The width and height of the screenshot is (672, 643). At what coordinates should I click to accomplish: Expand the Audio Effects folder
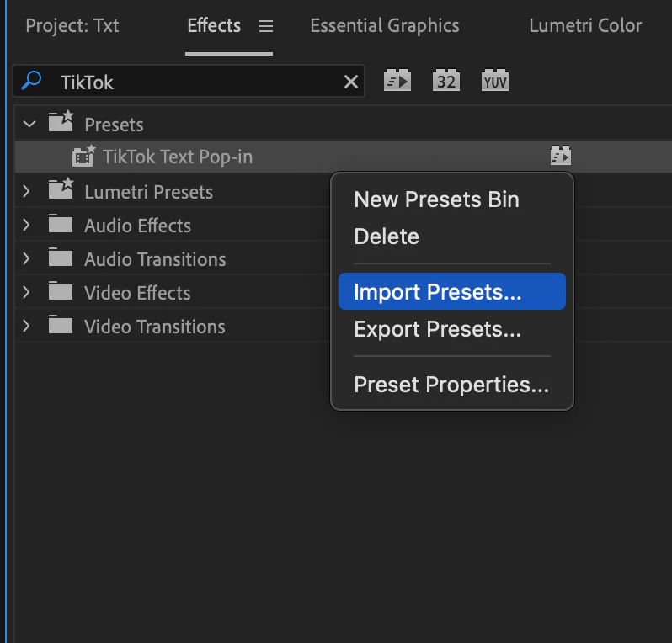pyautogui.click(x=27, y=226)
